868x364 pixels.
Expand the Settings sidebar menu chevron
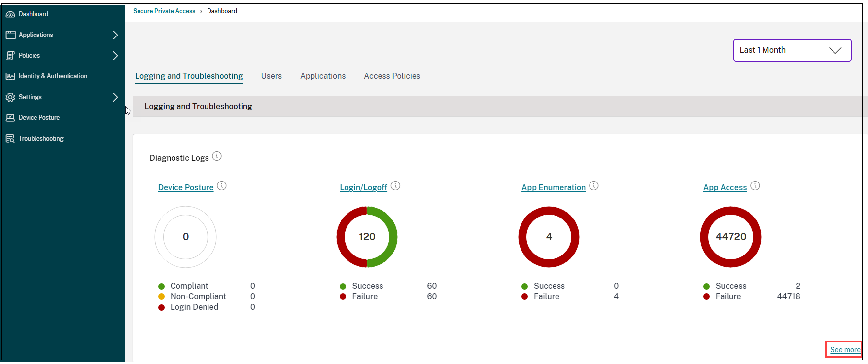pyautogui.click(x=115, y=97)
